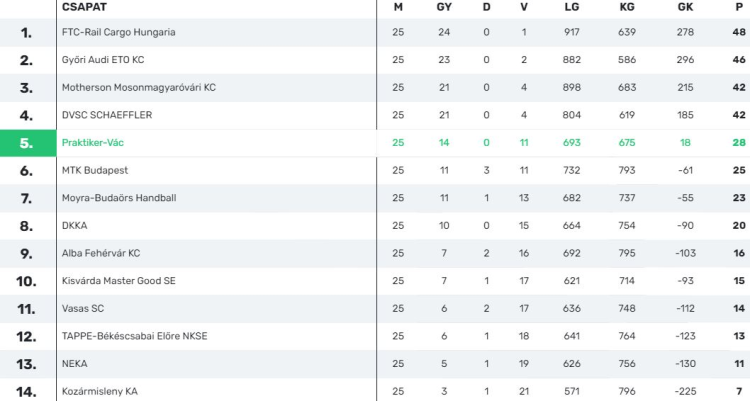This screenshot has width=750, height=401.
Task: Select the GK goal difference header
Action: 685,7
